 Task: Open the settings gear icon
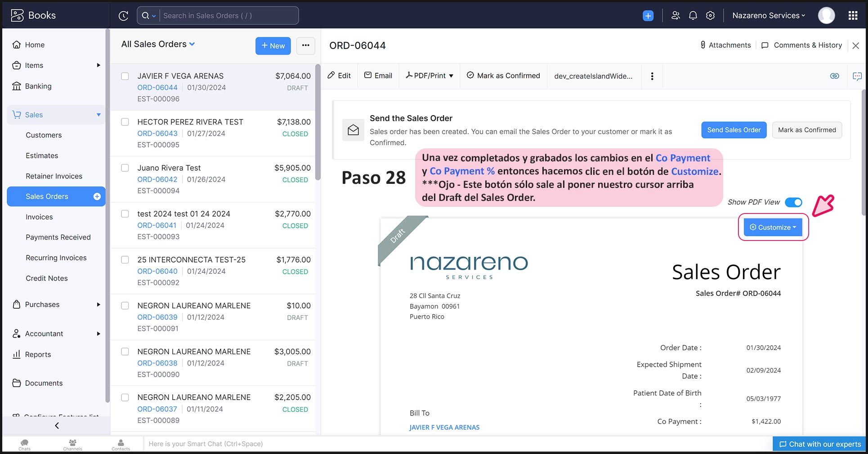[710, 16]
